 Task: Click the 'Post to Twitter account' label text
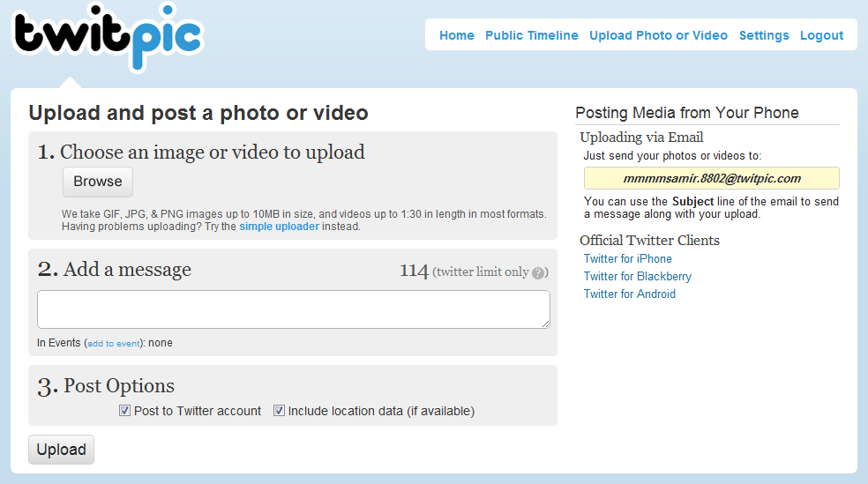point(198,411)
